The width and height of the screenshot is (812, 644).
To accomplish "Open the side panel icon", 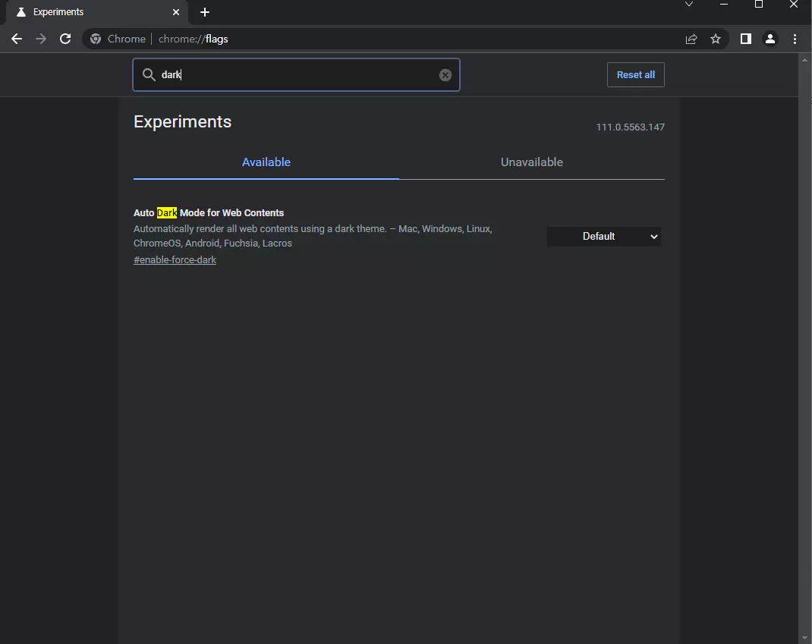I will click(746, 39).
